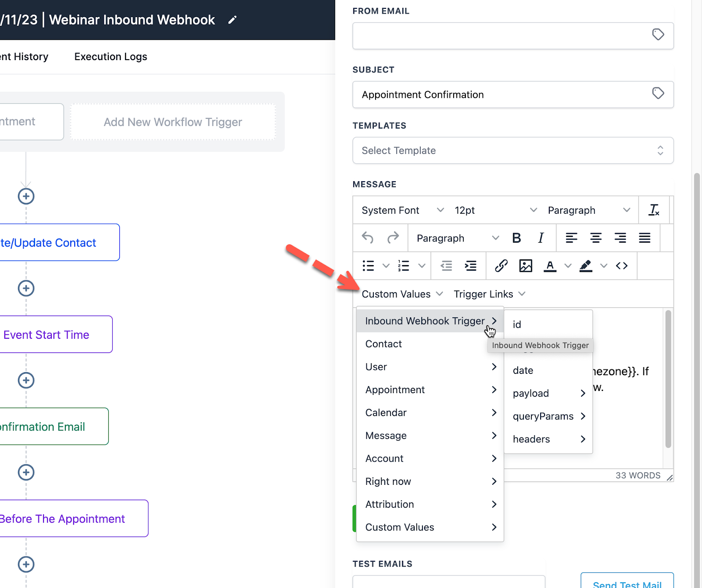Click tag icon in From Email field

coord(658,35)
